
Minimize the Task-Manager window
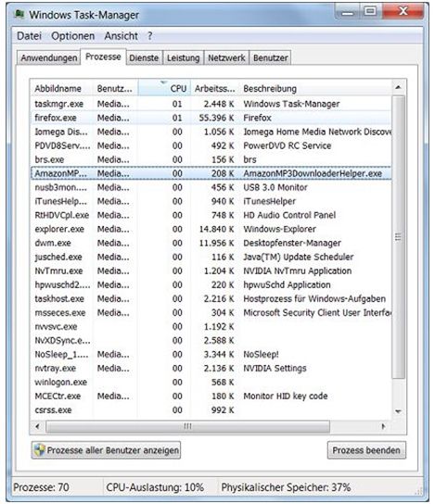pos(347,13)
